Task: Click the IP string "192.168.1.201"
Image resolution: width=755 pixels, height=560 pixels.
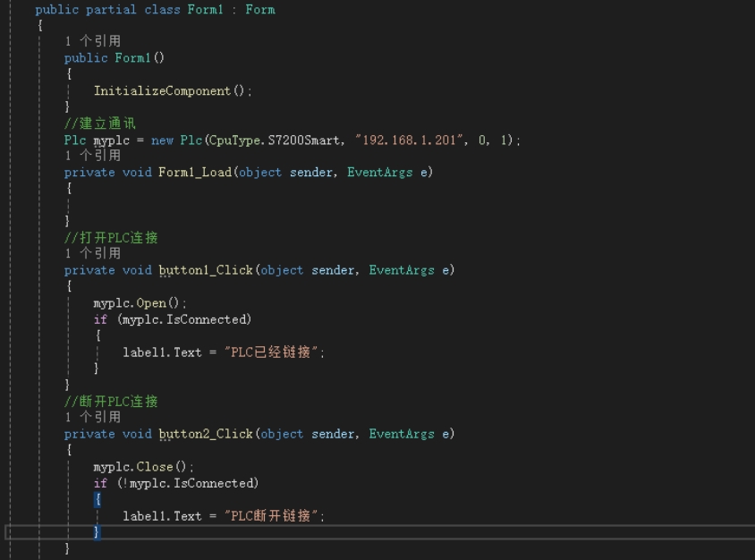Action: [411, 140]
